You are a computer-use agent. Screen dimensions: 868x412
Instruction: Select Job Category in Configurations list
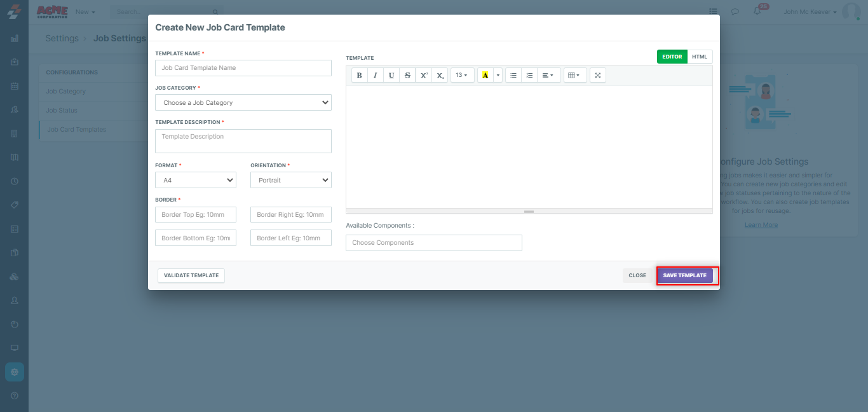93,91
